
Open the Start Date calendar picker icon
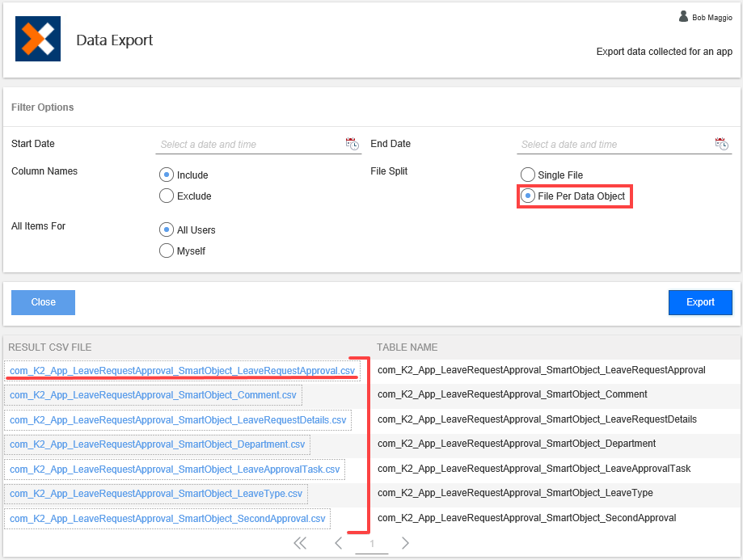(x=352, y=144)
